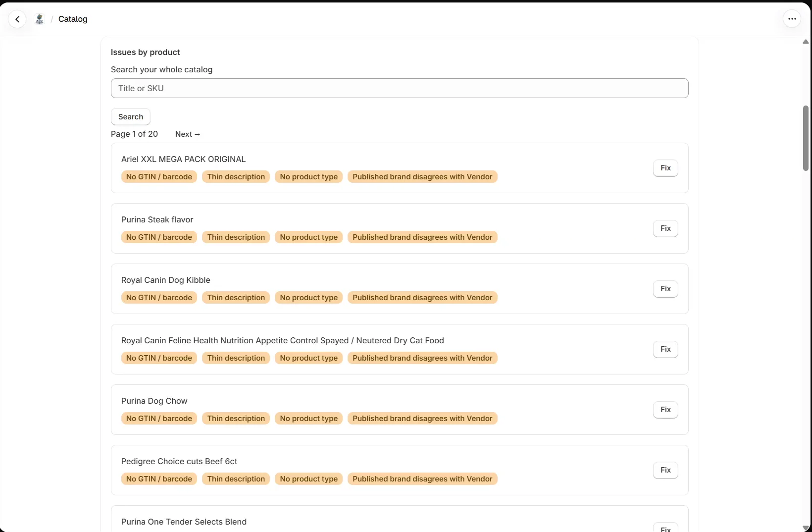Fix issues for Purina Dog Chow
The width and height of the screenshot is (812, 532).
[665, 410]
